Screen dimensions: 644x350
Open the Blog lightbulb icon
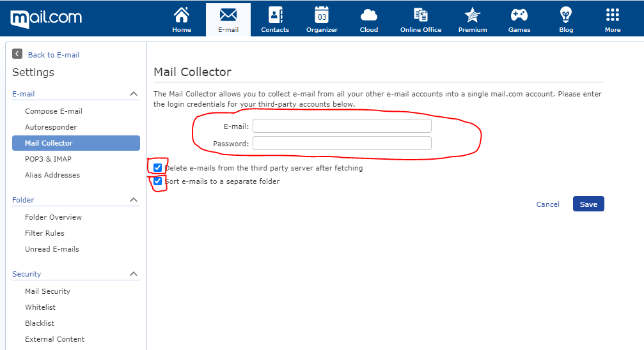pyautogui.click(x=565, y=15)
